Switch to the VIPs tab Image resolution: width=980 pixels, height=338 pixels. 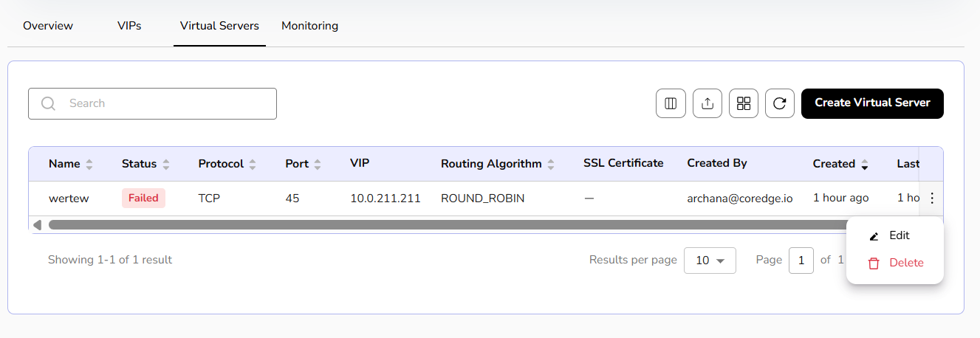pyautogui.click(x=129, y=26)
